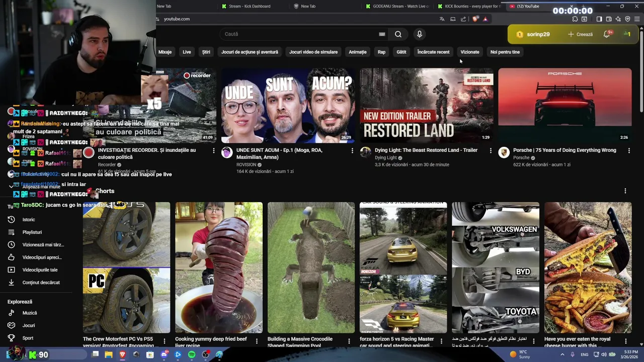The width and height of the screenshot is (644, 362).
Task: Select the Știri filter chip
Action: coord(206,52)
